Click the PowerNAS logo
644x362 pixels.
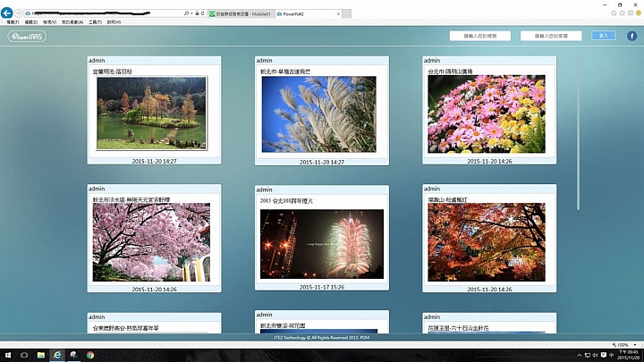[x=27, y=36]
